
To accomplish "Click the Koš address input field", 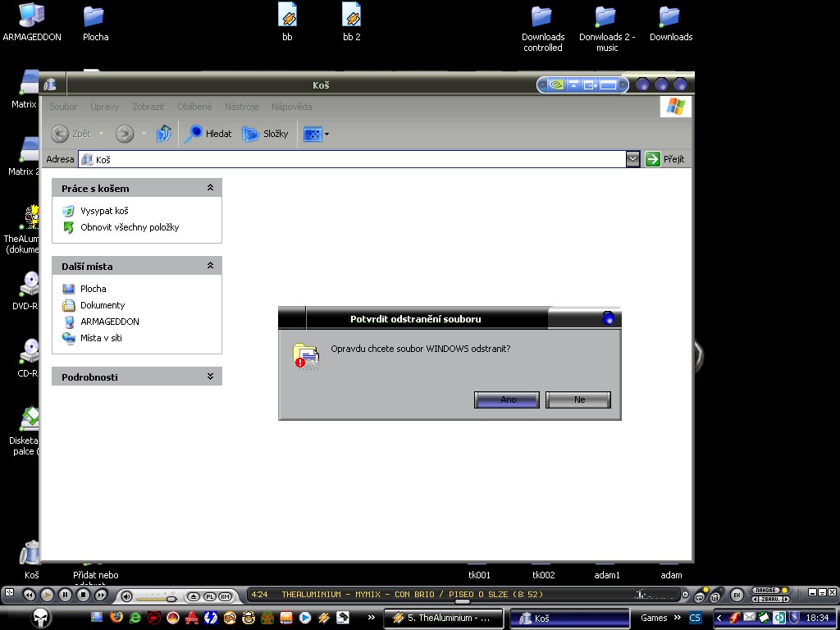I will pos(352,159).
